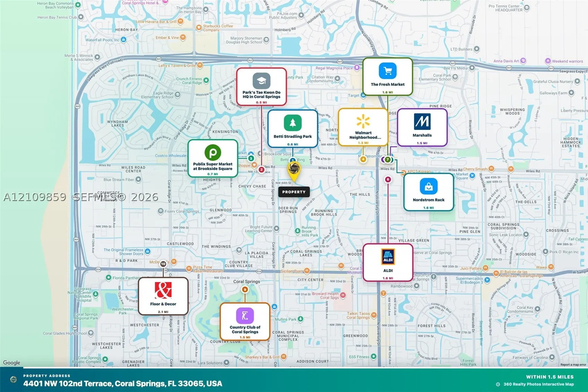Select the Floor & Decor ampersand logo
The width and height of the screenshot is (588, 392).
click(163, 290)
